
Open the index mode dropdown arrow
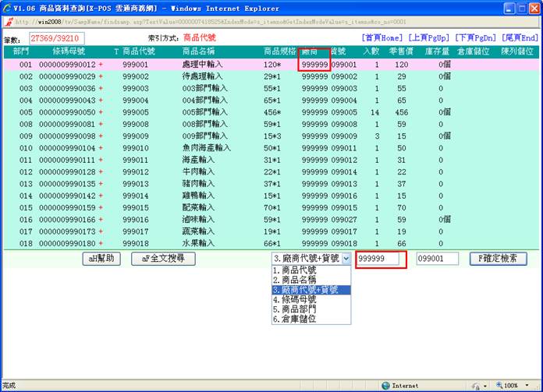click(x=346, y=259)
